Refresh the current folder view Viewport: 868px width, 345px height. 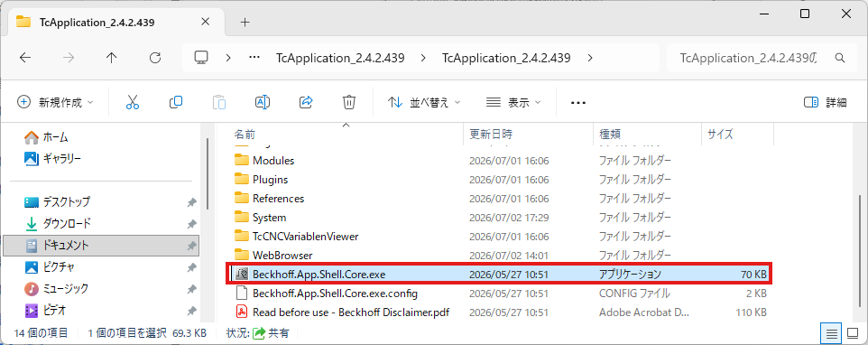point(155,58)
